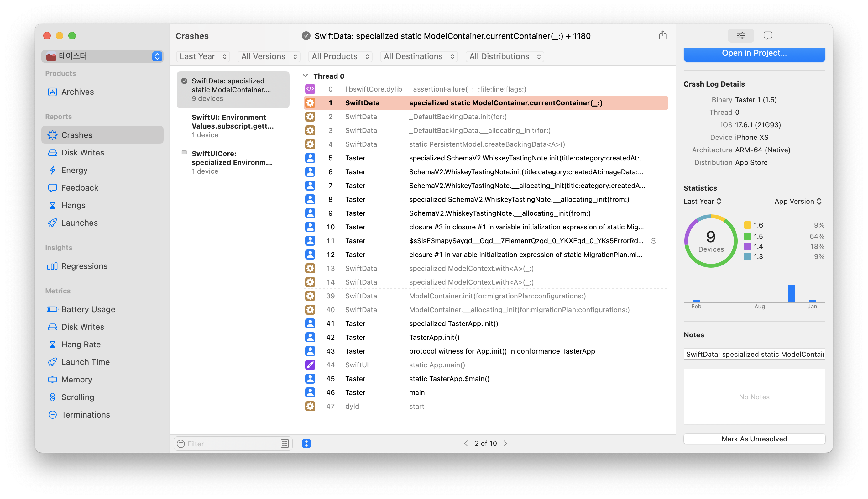Screen dimensions: 868x499
Task: Click the filter icon in crash list filter
Action: click(181, 444)
